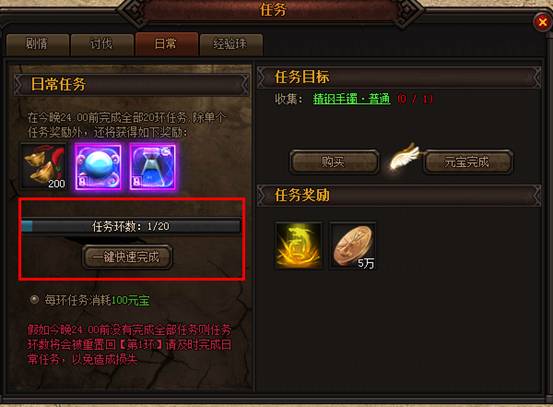Screen dimensions: 553x407
Task: Open the 讨伐 tab
Action: (102, 44)
